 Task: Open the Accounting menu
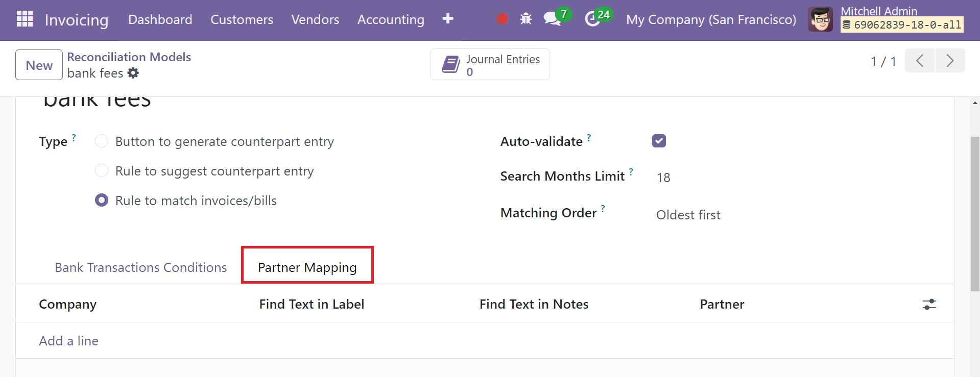tap(391, 19)
